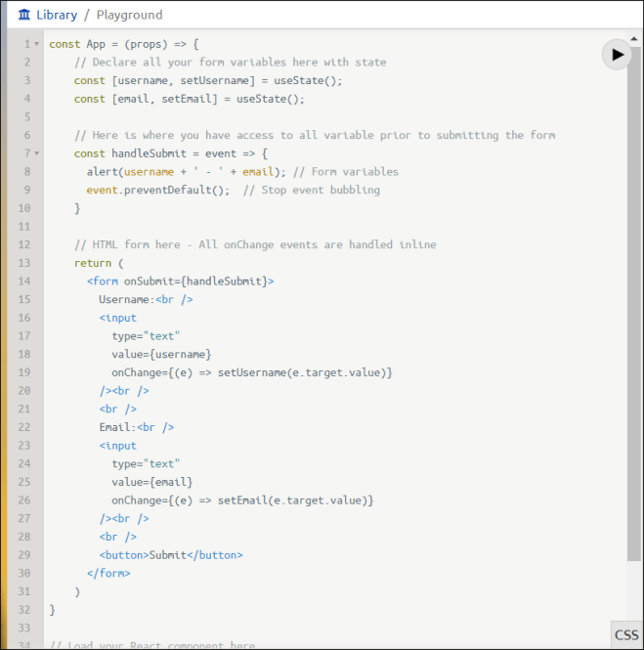Click the closing brace on line 32
Screen dimensions: 644x650
coord(52,609)
